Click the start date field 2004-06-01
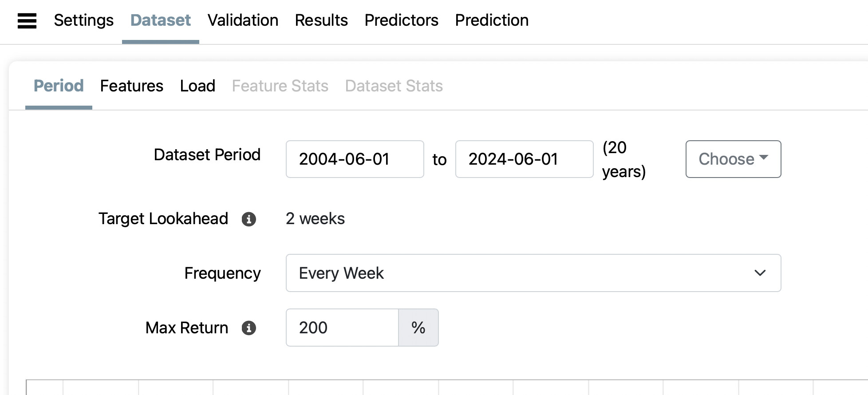Screen dimensions: 868x395 (x=355, y=159)
